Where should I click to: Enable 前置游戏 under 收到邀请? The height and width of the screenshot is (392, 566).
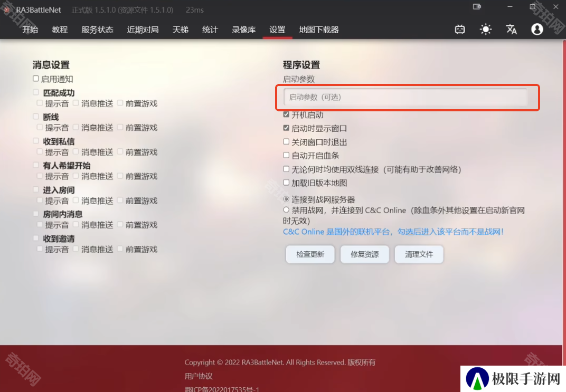point(120,249)
